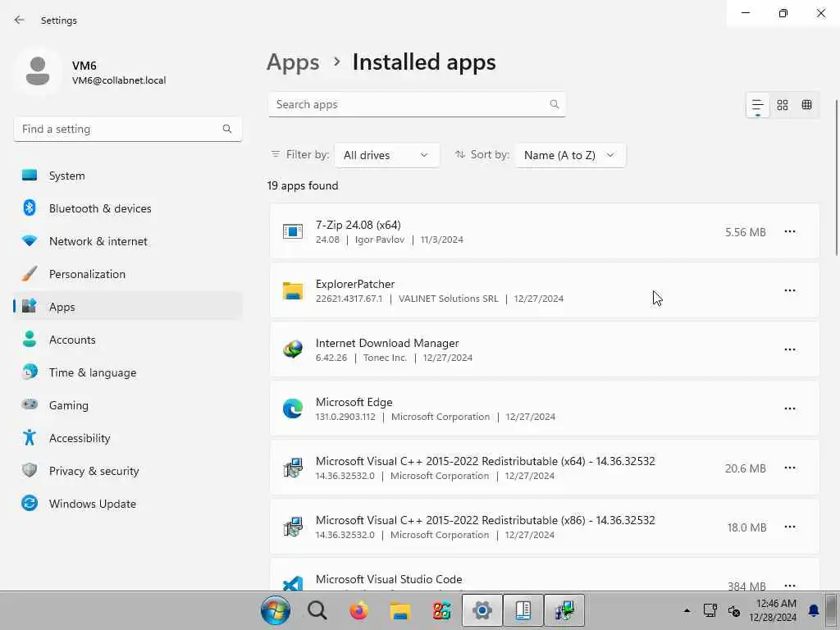Click the 20.6 MB size value
840x630 pixels.
click(745, 468)
